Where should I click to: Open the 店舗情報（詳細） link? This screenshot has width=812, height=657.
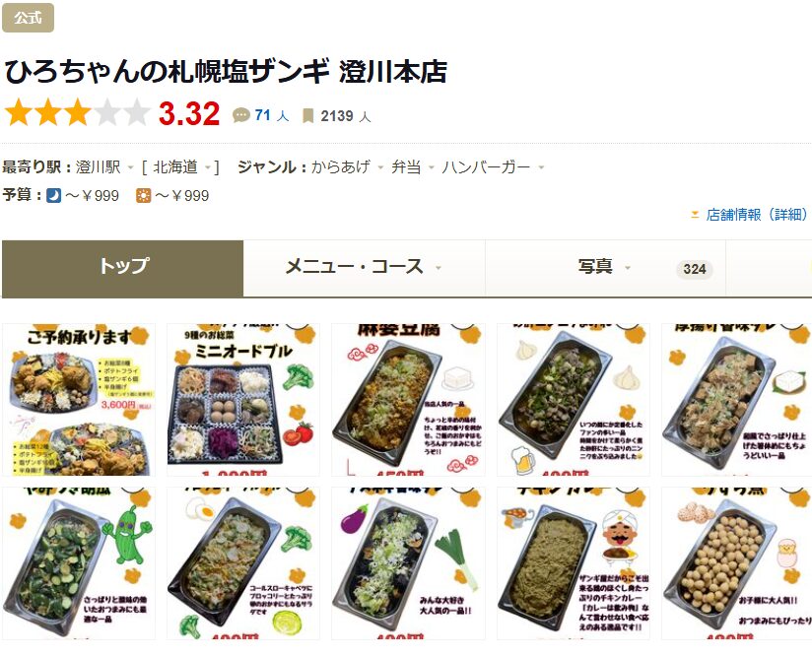pyautogui.click(x=756, y=215)
